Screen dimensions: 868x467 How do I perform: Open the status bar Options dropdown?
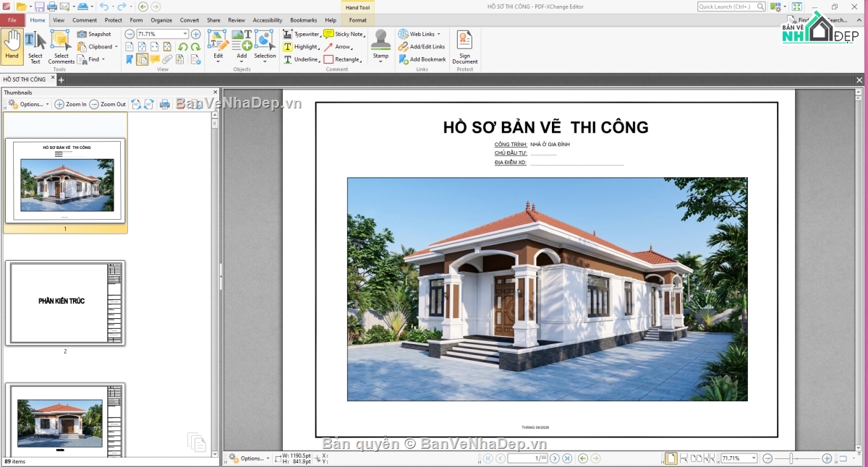coord(249,458)
